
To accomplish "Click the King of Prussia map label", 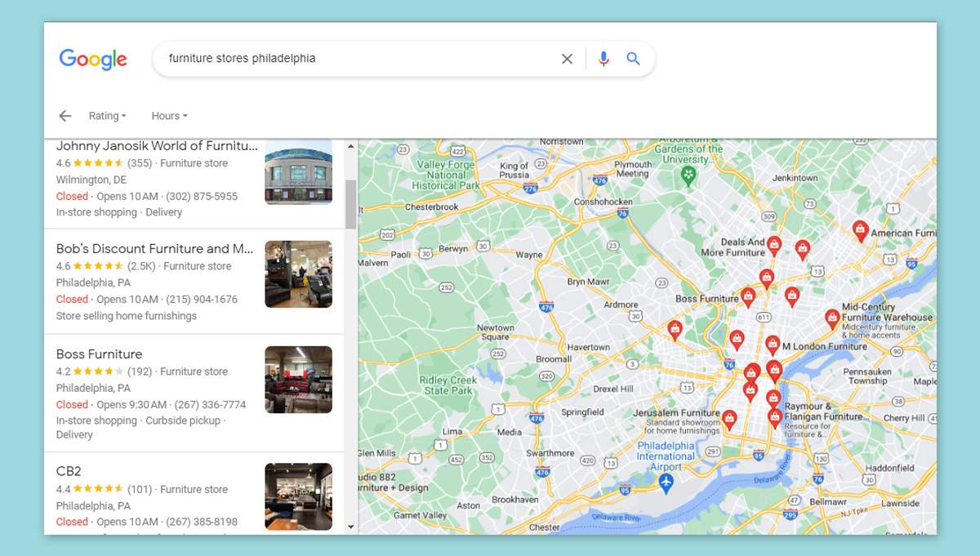I will [514, 170].
